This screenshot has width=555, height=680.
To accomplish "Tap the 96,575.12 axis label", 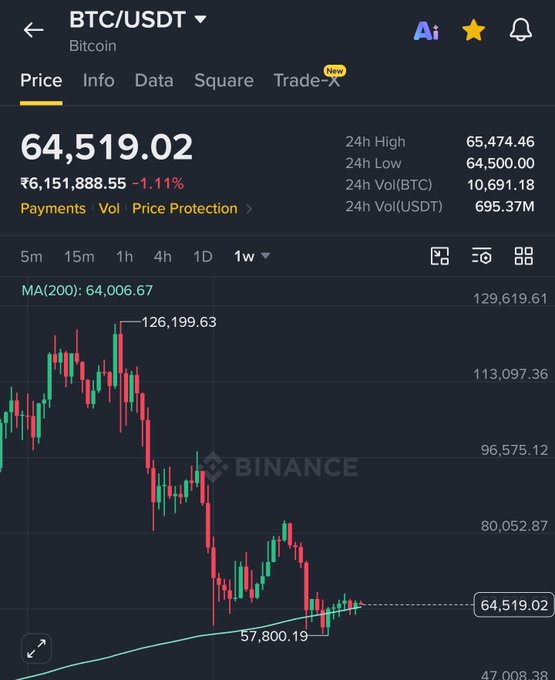I will (x=514, y=450).
